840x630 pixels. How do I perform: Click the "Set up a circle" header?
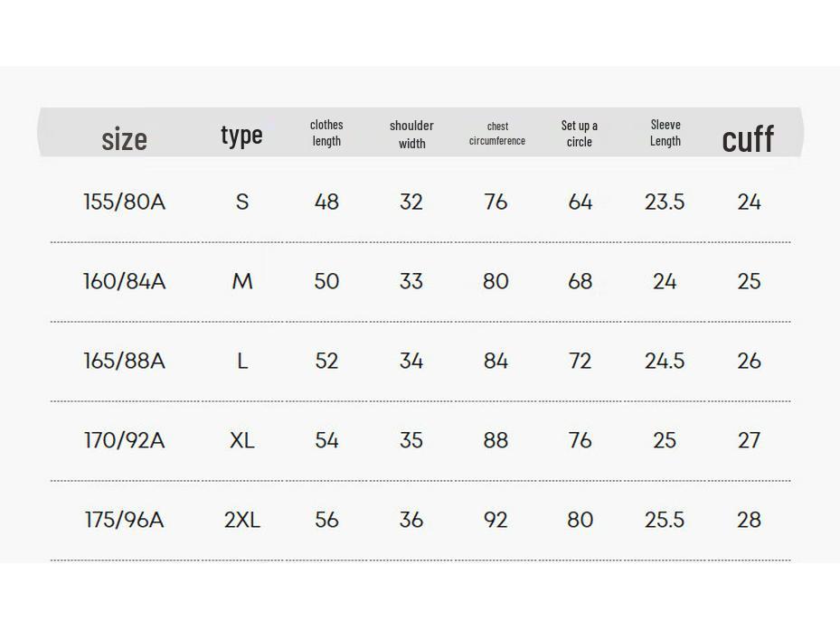580,134
